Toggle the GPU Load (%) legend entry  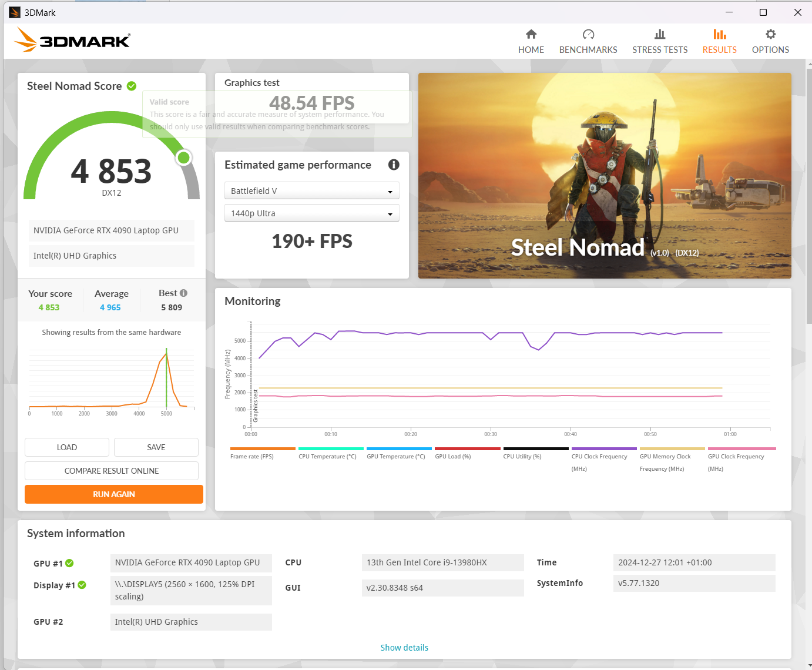coord(467,454)
